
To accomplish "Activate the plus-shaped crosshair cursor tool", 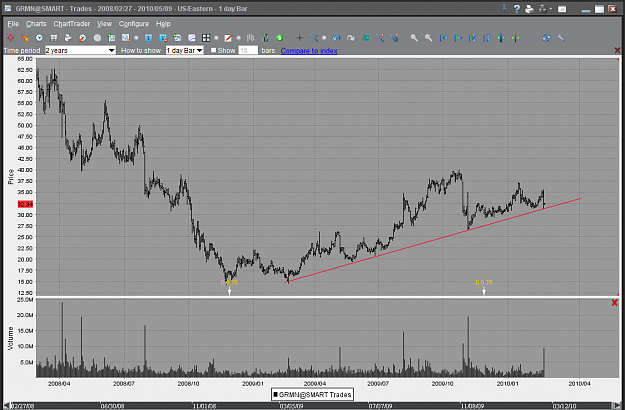I will point(299,38).
